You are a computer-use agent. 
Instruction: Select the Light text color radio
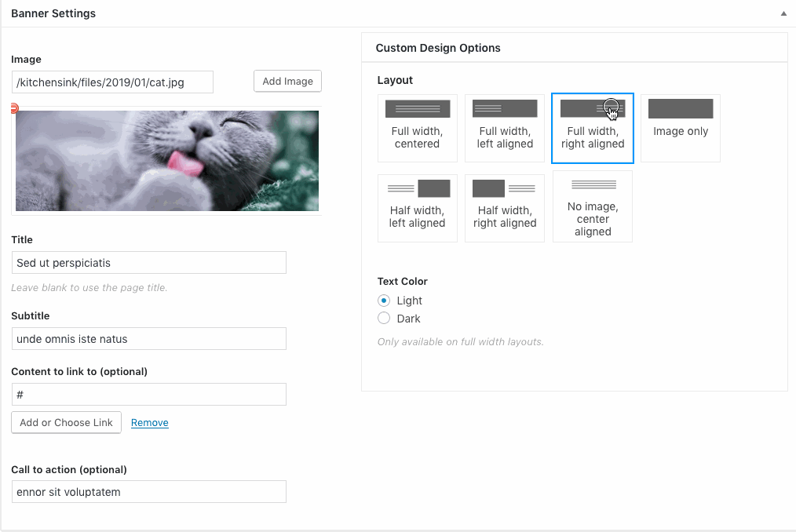(384, 301)
